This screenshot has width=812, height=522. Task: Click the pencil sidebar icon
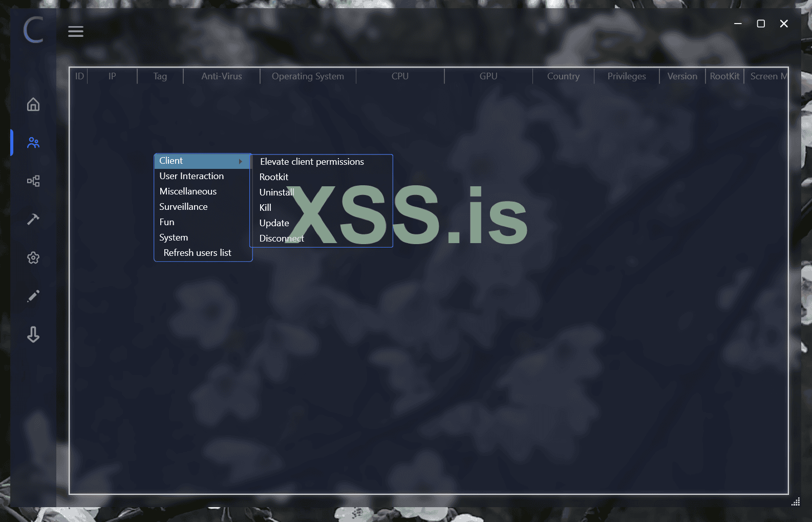[x=33, y=296]
